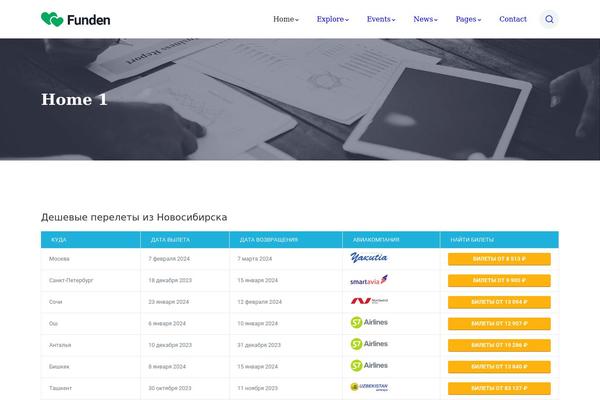Screen dimensions: 600x400
Task: Click departure date 7 февраля 2024
Action: coord(169,259)
